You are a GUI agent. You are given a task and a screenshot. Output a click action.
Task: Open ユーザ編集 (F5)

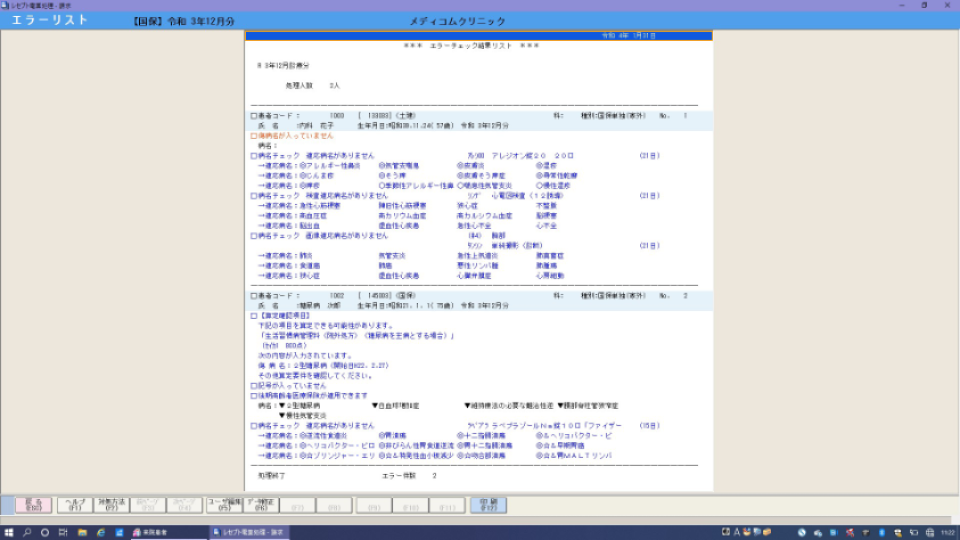225,505
